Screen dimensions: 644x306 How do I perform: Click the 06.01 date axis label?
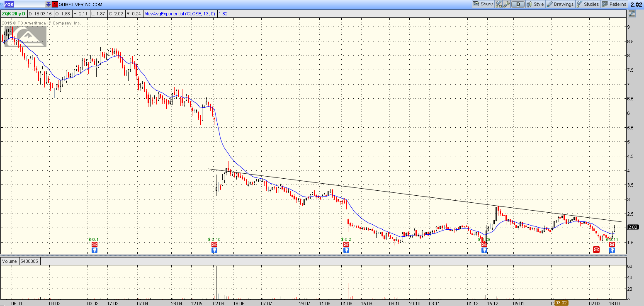tap(17, 303)
